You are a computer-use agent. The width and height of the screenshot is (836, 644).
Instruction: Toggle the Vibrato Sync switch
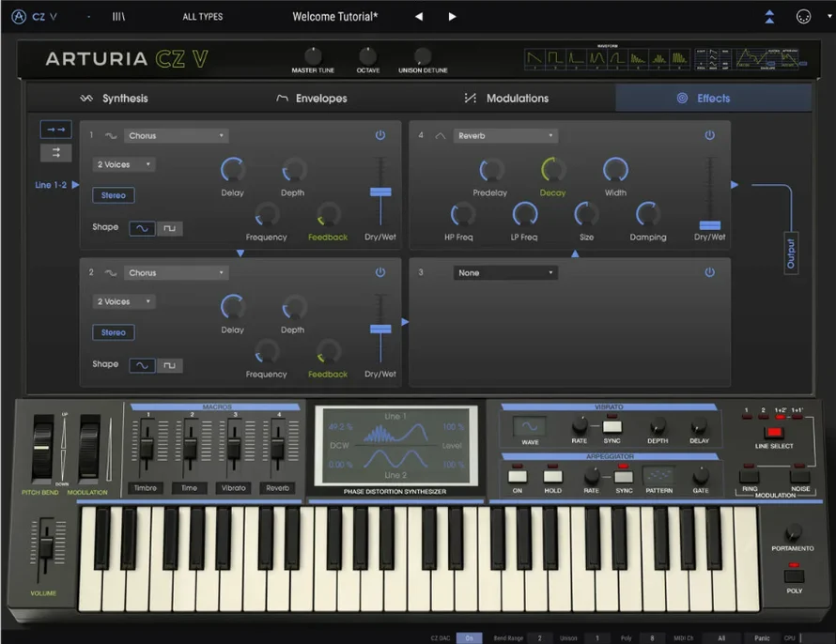(612, 426)
